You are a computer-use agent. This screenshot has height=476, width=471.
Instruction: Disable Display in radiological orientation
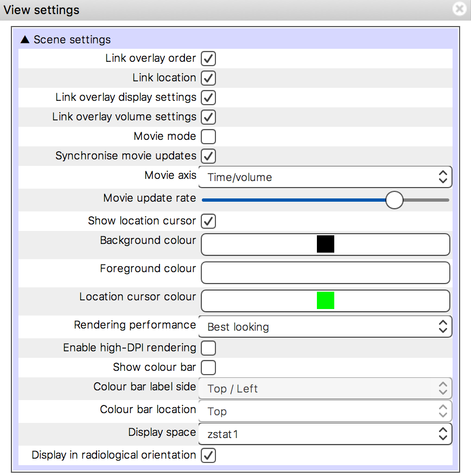208,455
